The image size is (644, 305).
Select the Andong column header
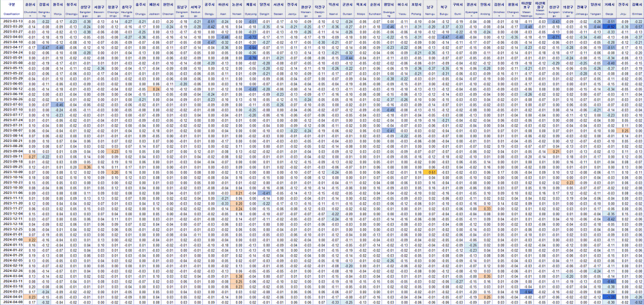coord(486,9)
